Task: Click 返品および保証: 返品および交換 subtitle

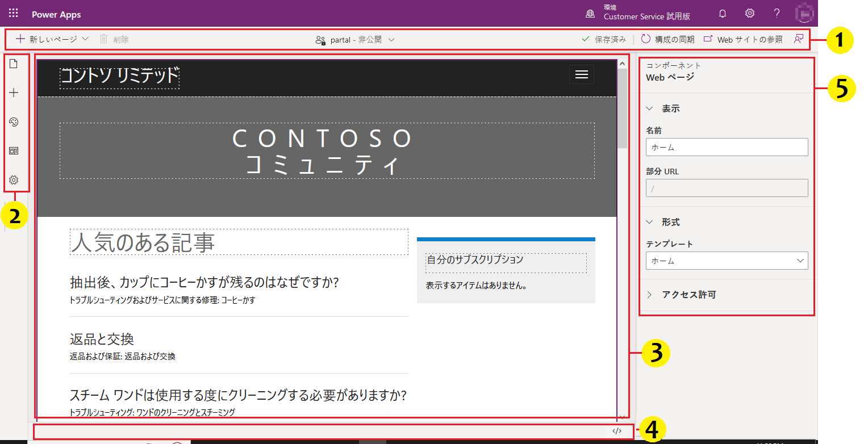Action: (x=123, y=357)
